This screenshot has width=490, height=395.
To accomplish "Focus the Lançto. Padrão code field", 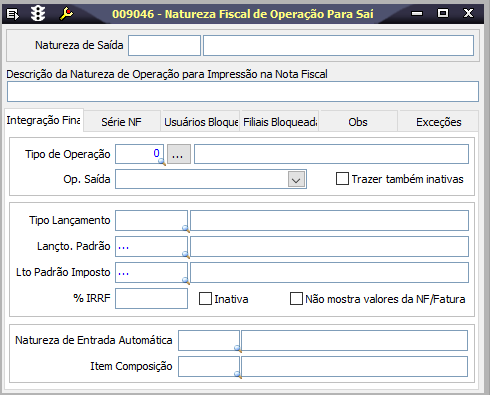I will point(151,246).
